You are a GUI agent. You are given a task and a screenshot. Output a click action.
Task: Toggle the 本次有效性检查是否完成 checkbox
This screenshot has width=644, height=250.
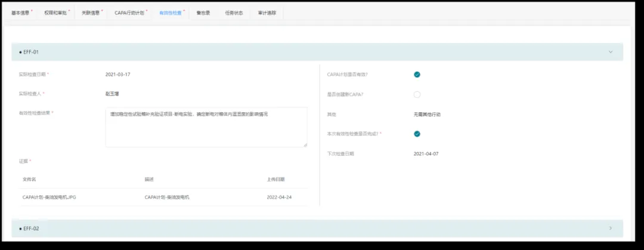(417, 134)
